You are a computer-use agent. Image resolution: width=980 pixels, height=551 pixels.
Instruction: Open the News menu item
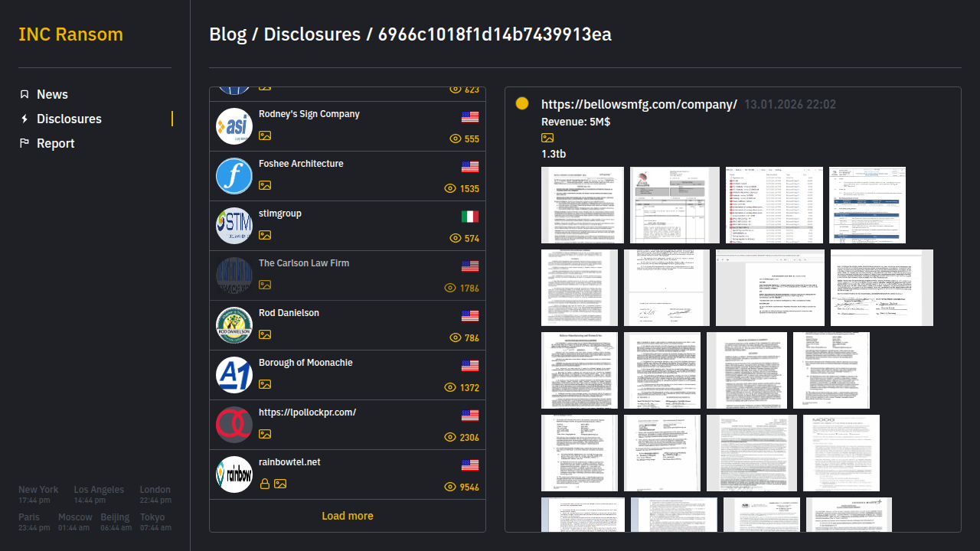click(52, 94)
